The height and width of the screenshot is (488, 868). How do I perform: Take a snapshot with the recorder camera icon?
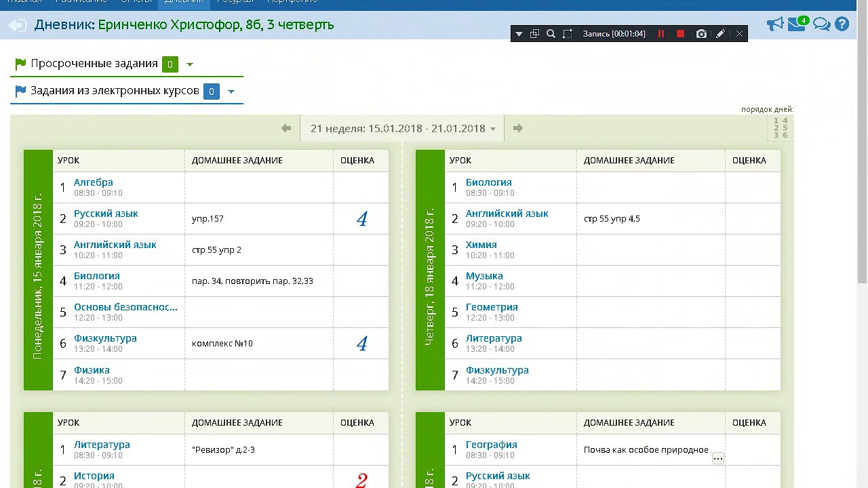click(x=701, y=34)
